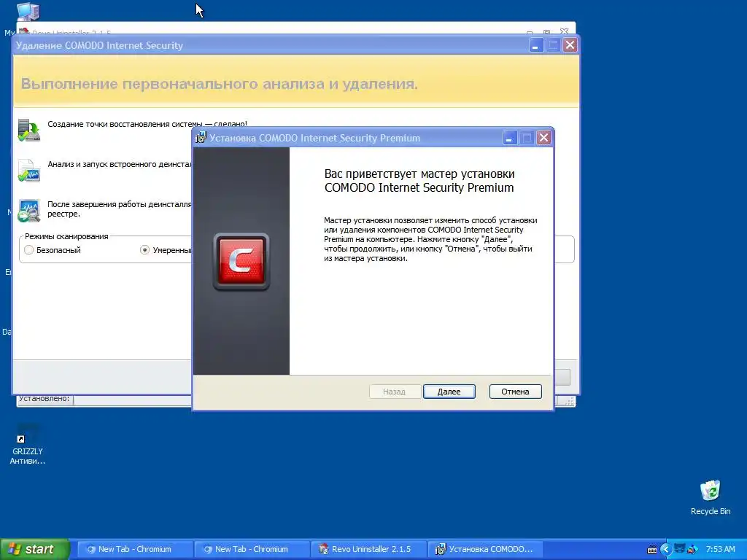Expand hidden system tray icons arrow
The width and height of the screenshot is (747, 560).
(x=665, y=550)
